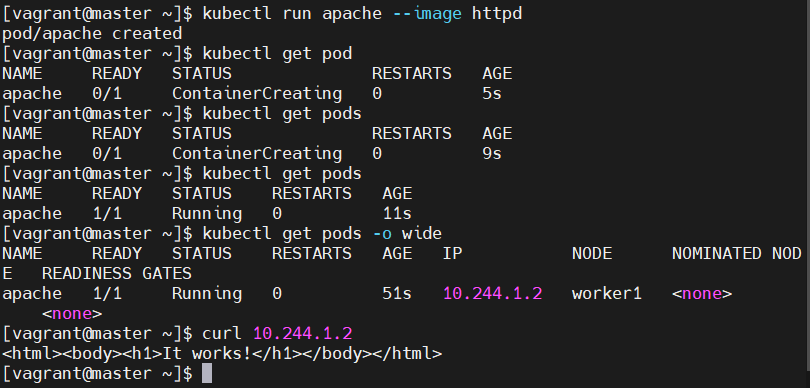
Task: Click the IP 10.244.1.2 in the curl command
Action: [x=303, y=333]
